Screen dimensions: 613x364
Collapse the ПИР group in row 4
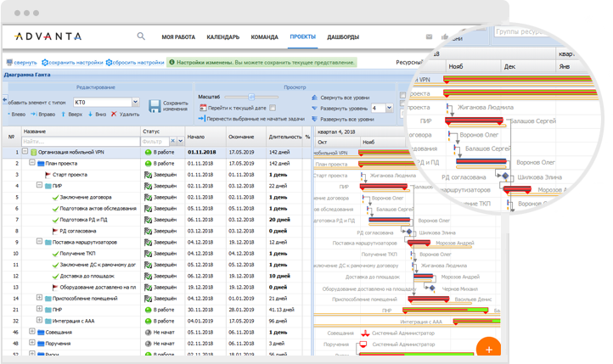(x=39, y=185)
